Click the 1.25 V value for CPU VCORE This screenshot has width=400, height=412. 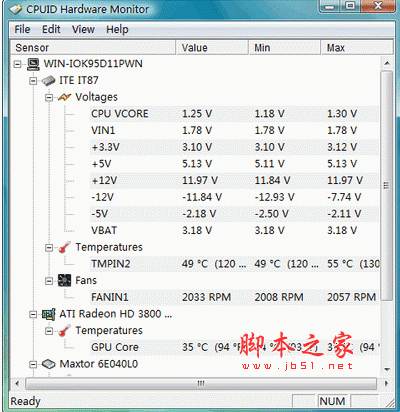(x=197, y=114)
